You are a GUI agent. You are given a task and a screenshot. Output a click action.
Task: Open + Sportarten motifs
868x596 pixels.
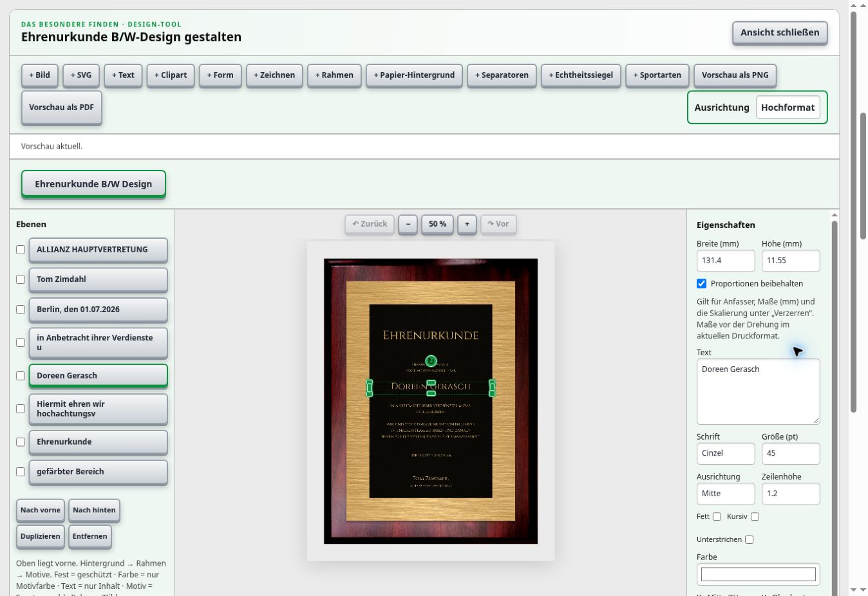pyautogui.click(x=657, y=75)
